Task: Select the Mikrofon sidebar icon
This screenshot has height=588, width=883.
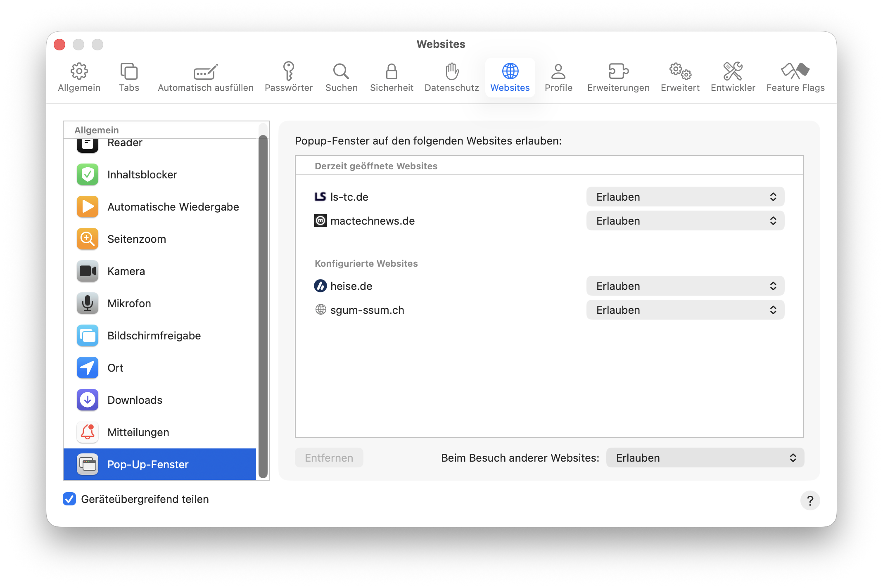Action: pyautogui.click(x=88, y=303)
